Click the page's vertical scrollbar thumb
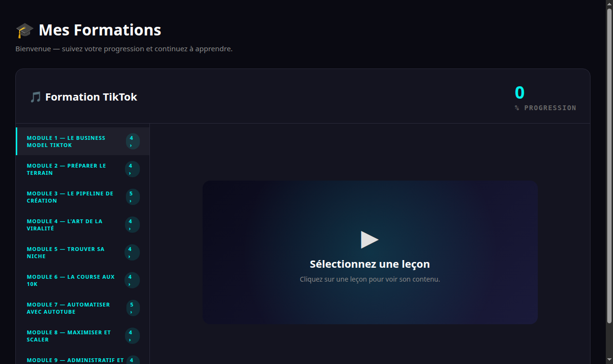The image size is (613, 364). click(x=609, y=165)
